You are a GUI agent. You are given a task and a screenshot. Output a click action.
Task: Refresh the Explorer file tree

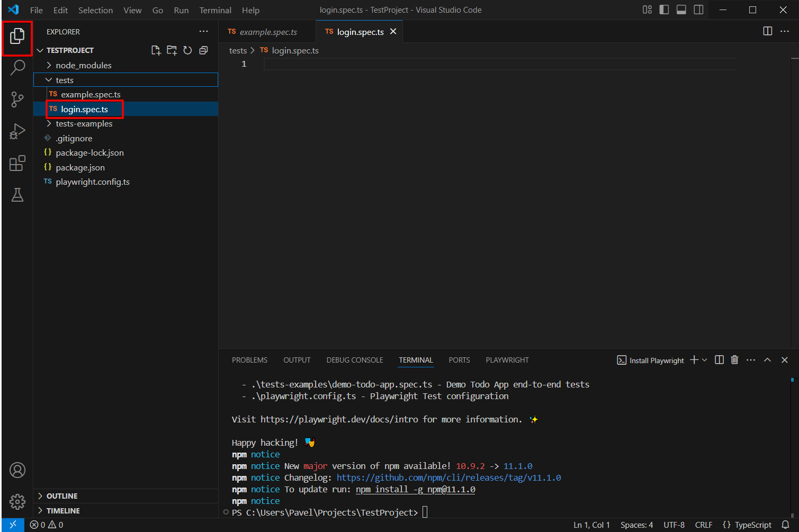(x=187, y=50)
